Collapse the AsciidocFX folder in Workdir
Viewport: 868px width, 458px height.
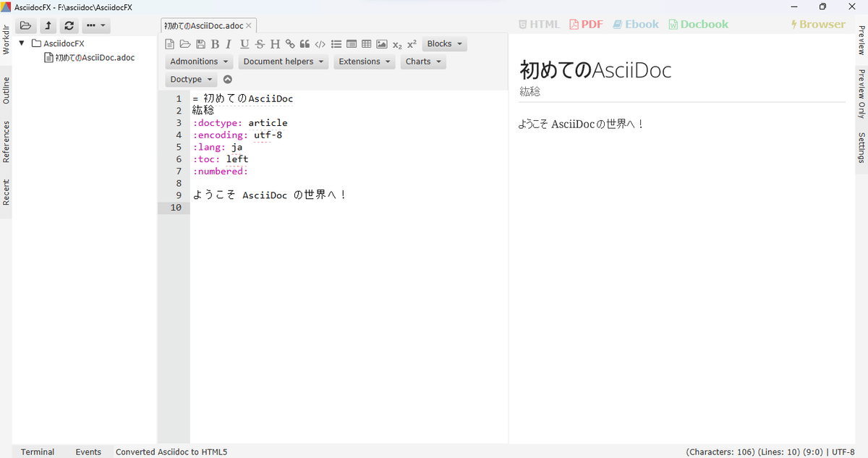pyautogui.click(x=21, y=43)
